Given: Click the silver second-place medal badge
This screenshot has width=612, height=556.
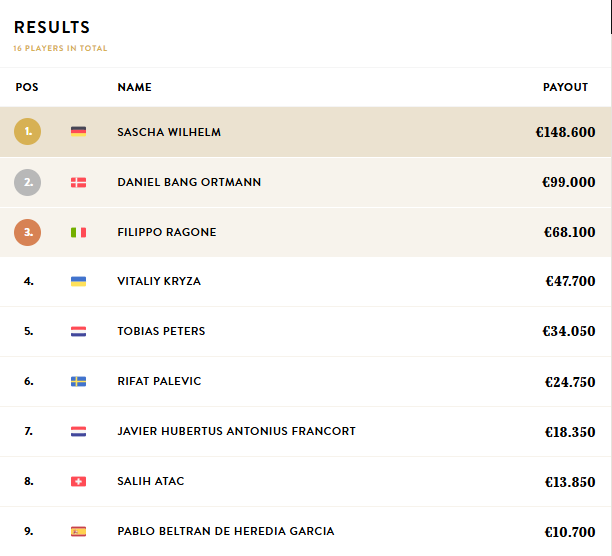Looking at the screenshot, I should (x=28, y=182).
